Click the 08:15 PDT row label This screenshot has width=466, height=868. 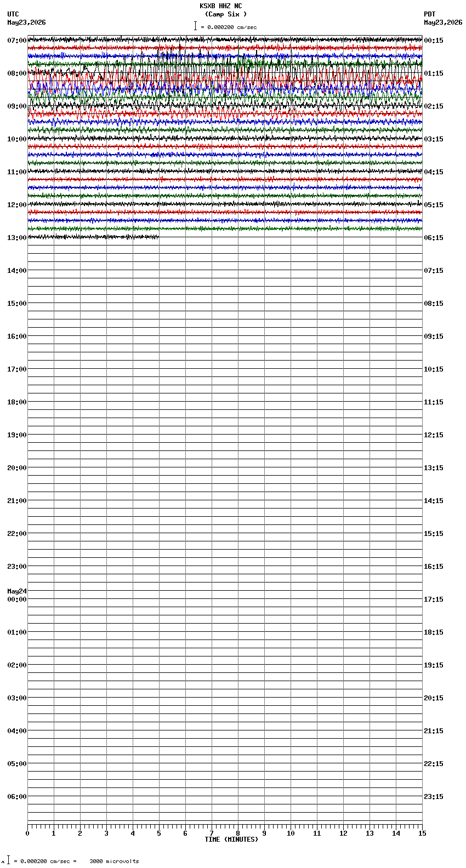(x=434, y=304)
